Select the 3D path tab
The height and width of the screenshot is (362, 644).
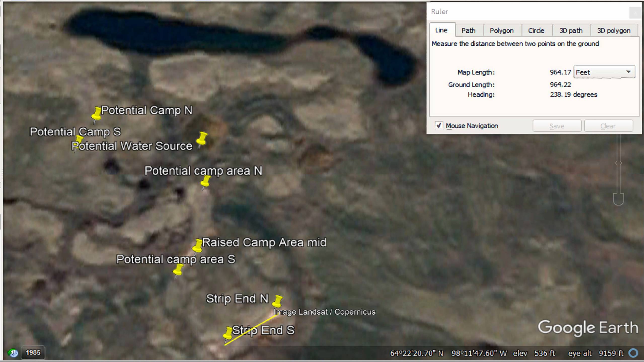pyautogui.click(x=571, y=30)
